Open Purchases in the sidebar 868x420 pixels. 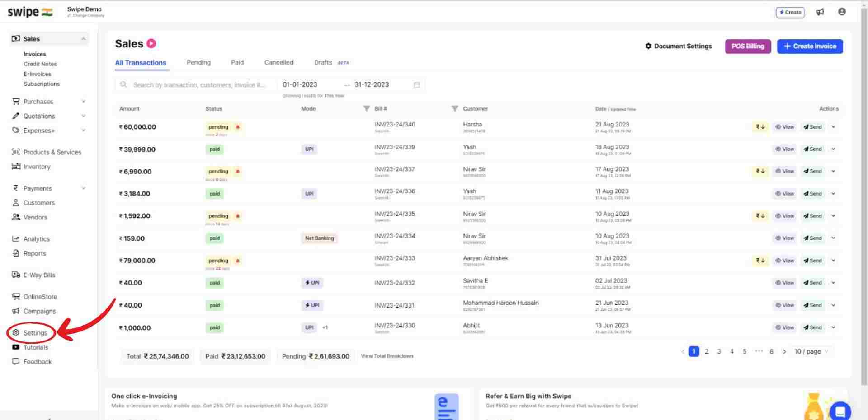click(38, 102)
